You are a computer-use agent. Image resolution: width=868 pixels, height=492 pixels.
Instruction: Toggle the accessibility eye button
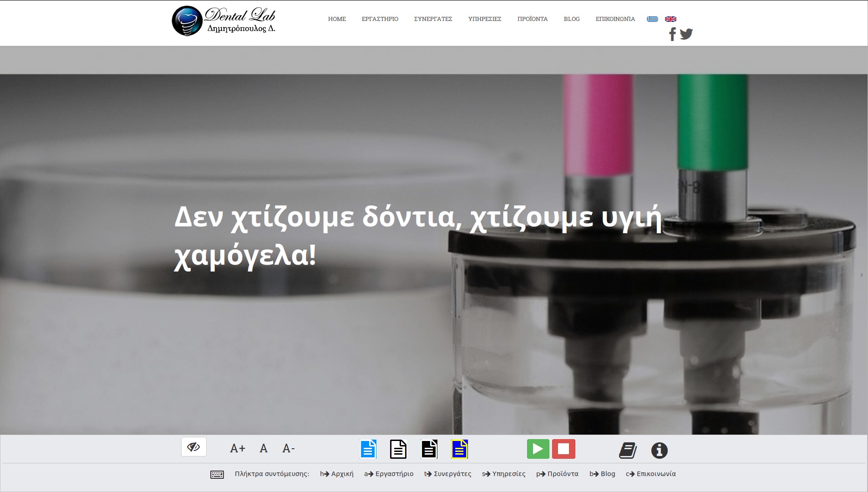pos(194,447)
